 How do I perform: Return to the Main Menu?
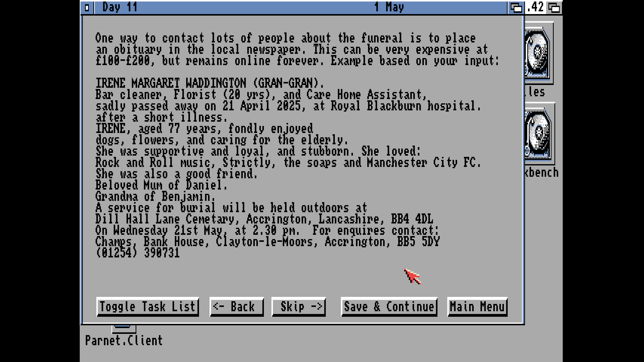[x=477, y=307]
